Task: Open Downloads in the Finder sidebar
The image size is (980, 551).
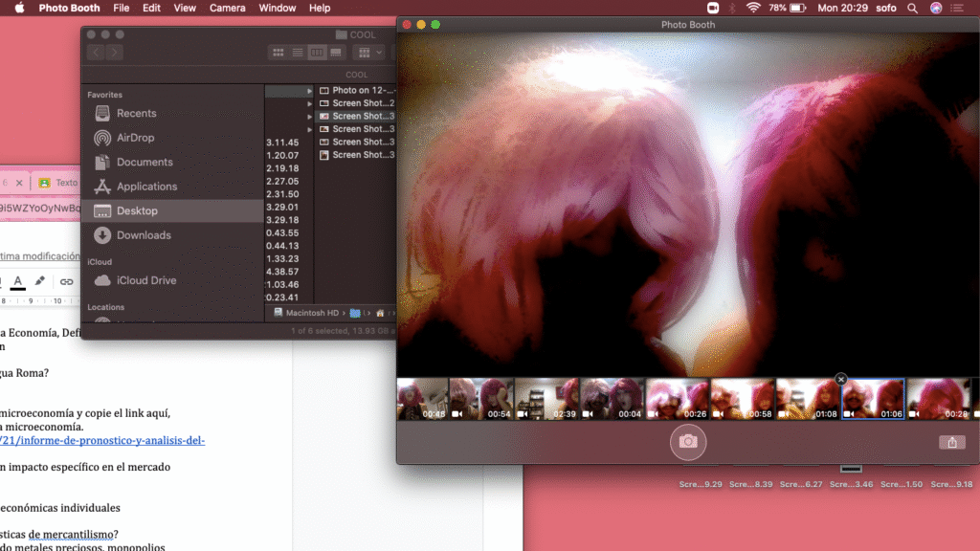Action: coord(144,235)
